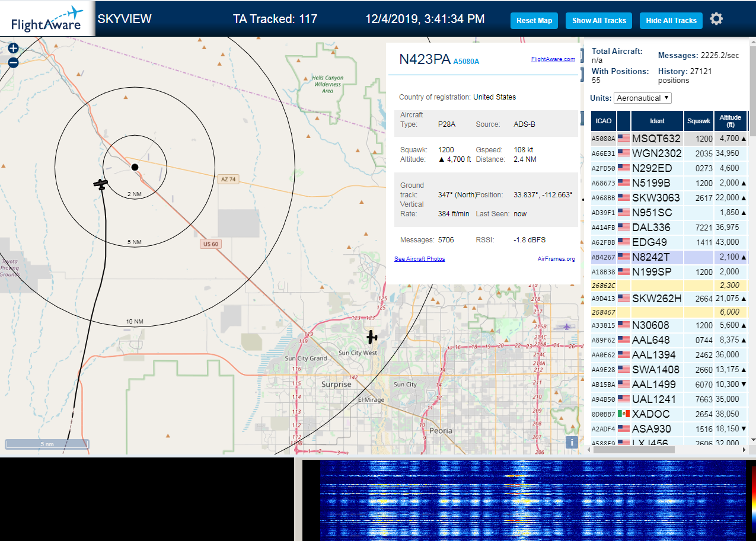Image resolution: width=756 pixels, height=541 pixels.
Task: Open the AirFrames.org link
Action: [x=556, y=259]
